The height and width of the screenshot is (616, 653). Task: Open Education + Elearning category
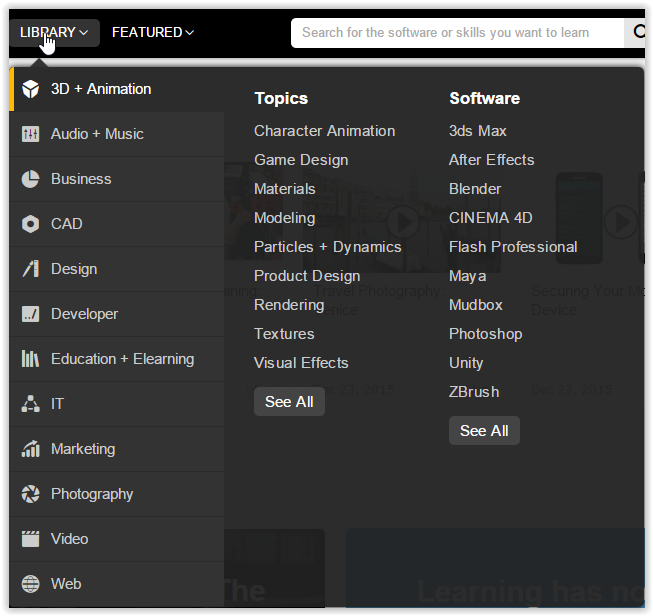click(x=117, y=359)
